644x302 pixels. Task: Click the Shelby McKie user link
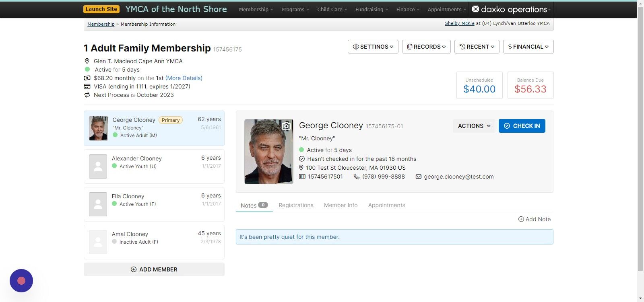(460, 23)
